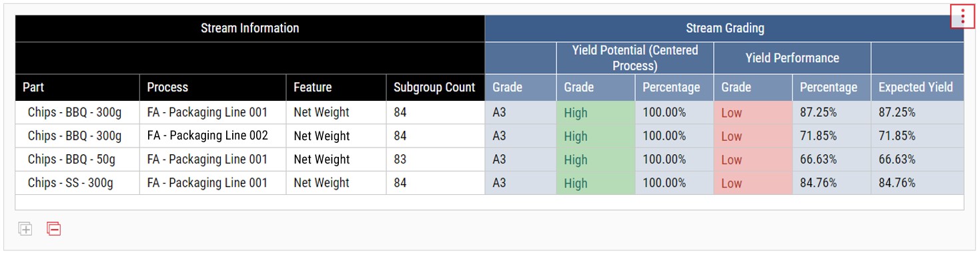Click the Expected Yield column header
980x253 pixels.
[917, 87]
